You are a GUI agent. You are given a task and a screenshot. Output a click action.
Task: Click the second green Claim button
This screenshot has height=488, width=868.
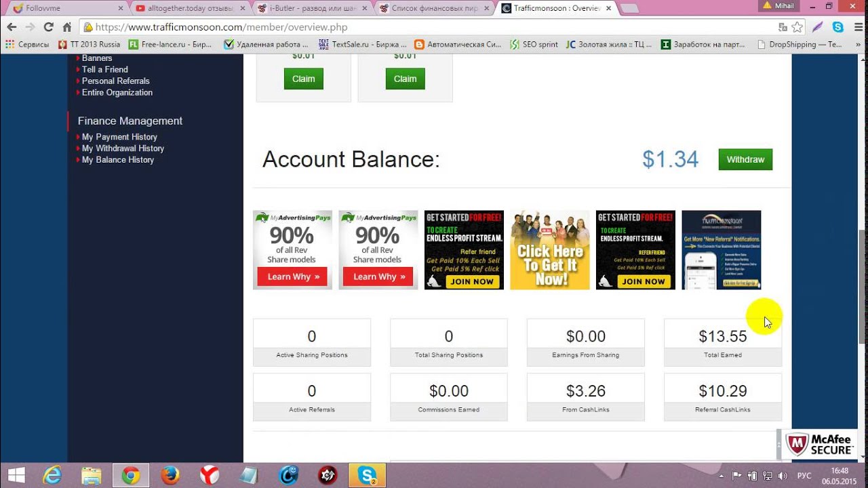click(405, 79)
